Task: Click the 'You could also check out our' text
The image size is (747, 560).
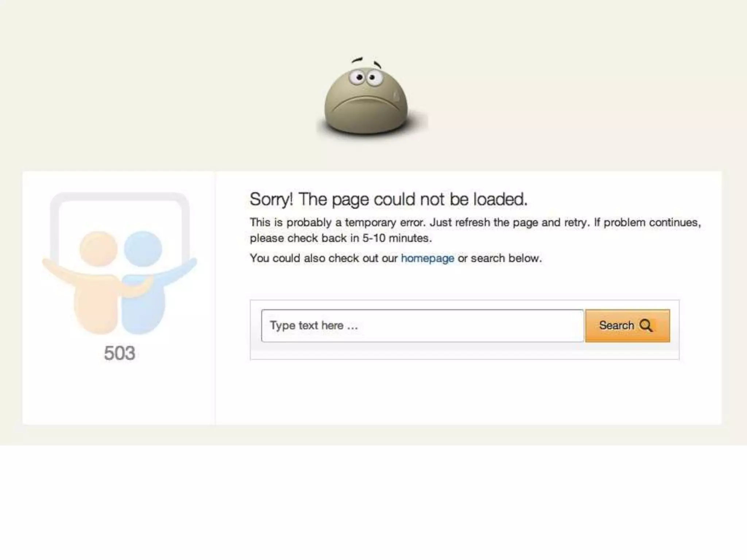Action: pos(324,258)
